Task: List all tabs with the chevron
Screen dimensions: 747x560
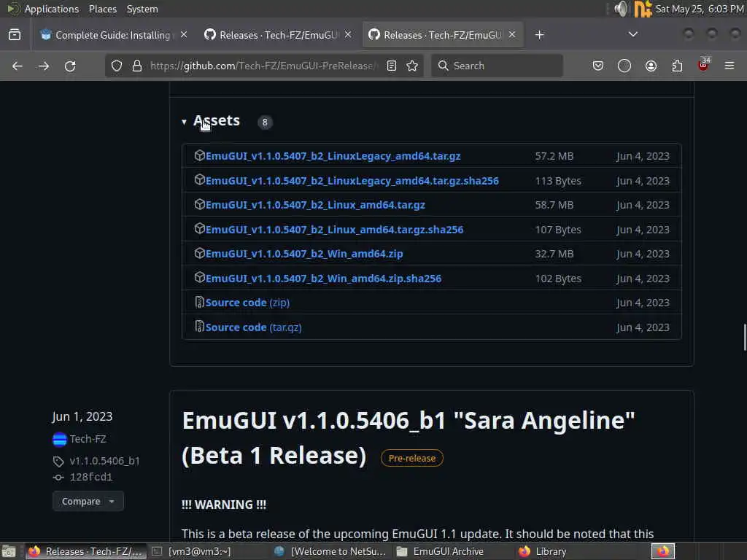Action: [x=633, y=34]
